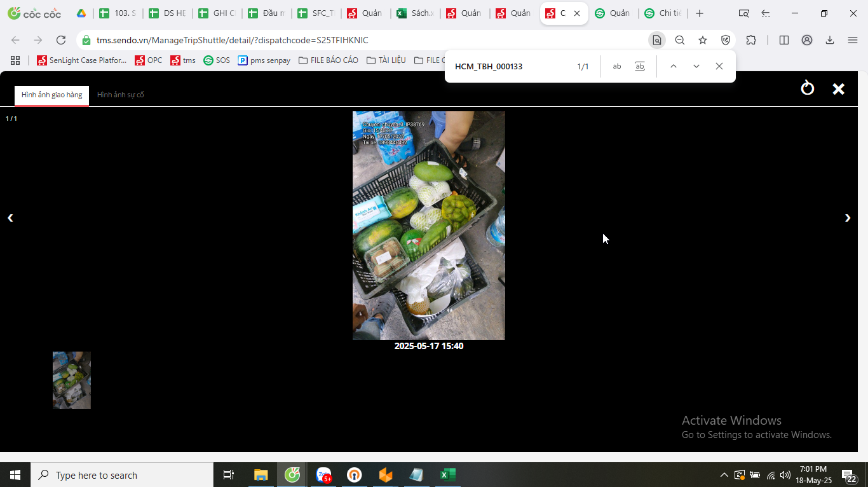This screenshot has height=487, width=868.
Task: Open a new browser tab
Action: tap(700, 13)
